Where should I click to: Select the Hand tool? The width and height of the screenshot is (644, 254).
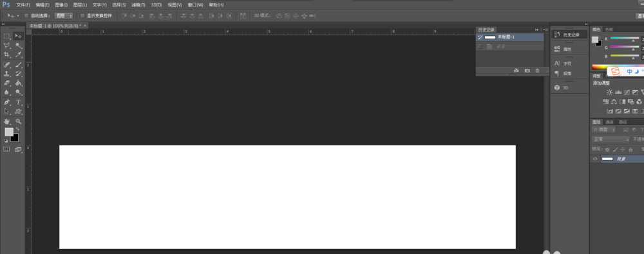tap(7, 122)
